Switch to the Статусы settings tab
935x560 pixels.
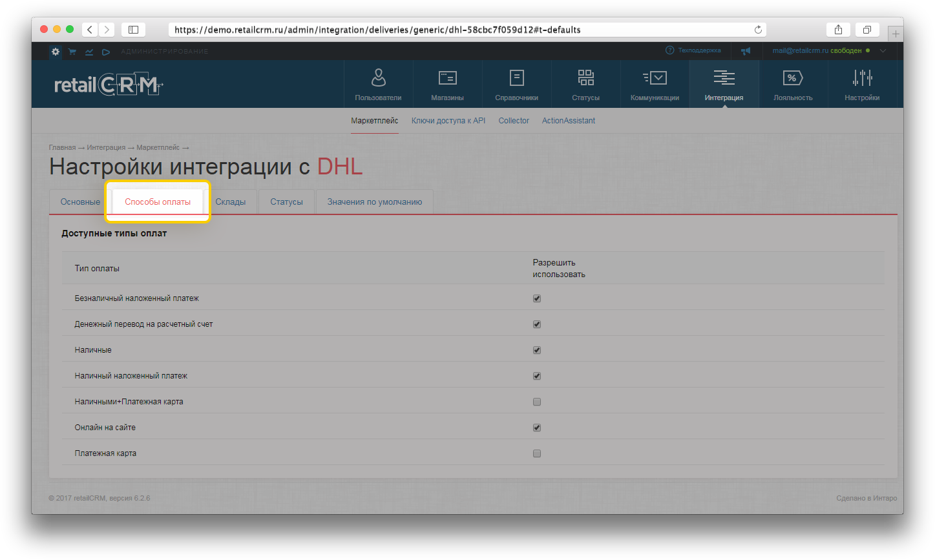(x=286, y=202)
